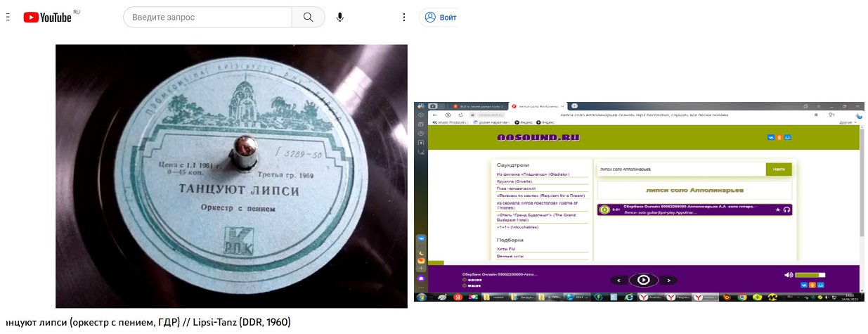
Task: Click the 'Саундтреки' sidebar heading
Action: [x=512, y=165]
